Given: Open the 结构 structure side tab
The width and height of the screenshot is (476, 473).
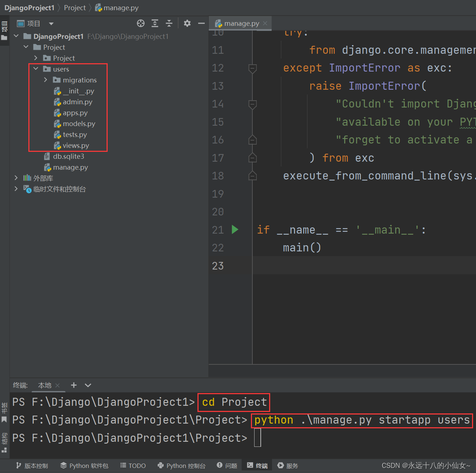Looking at the screenshot, I should click(4, 442).
